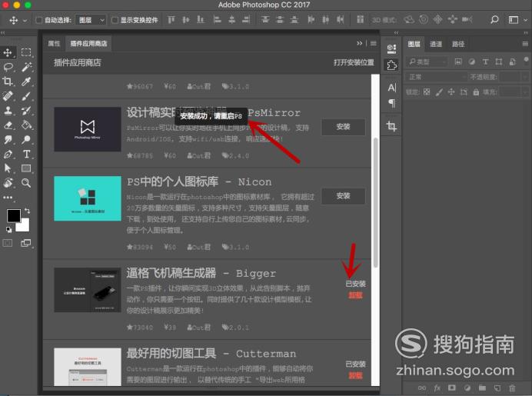This screenshot has height=396, width=532.
Task: Switch to the 属性 tab
Action: coord(54,43)
